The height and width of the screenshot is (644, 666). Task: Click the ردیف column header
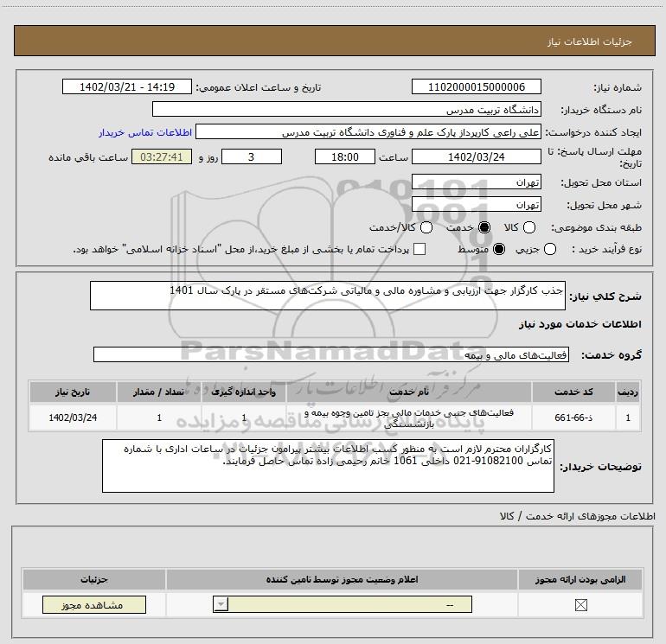[628, 392]
